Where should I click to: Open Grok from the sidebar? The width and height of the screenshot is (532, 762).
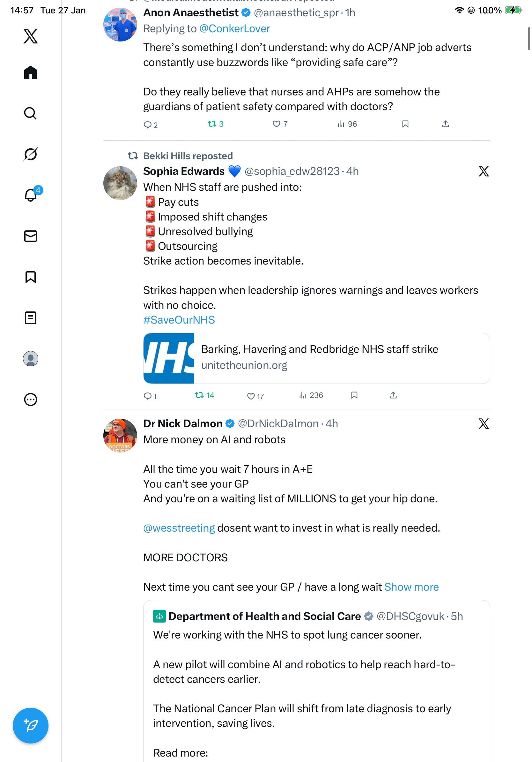[31, 154]
